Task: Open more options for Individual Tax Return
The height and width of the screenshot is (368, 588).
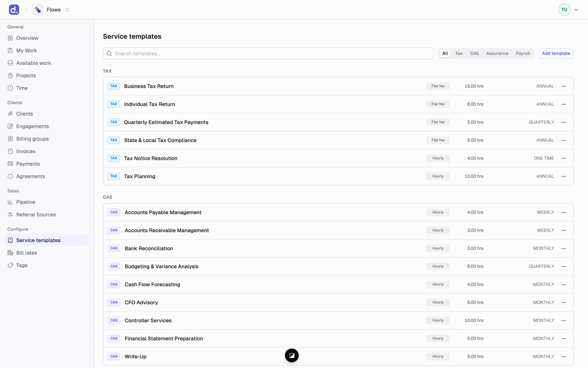Action: 564,104
